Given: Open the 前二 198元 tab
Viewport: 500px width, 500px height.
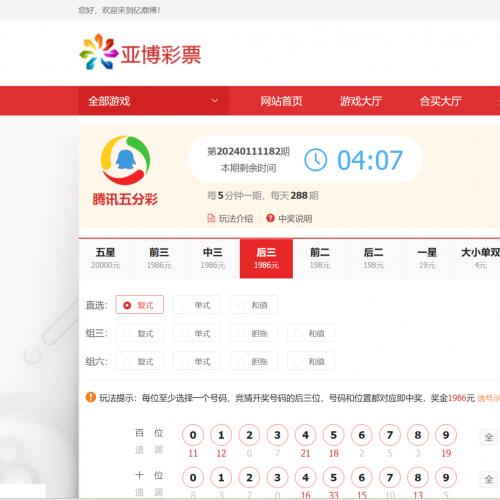Looking at the screenshot, I should (320, 258).
